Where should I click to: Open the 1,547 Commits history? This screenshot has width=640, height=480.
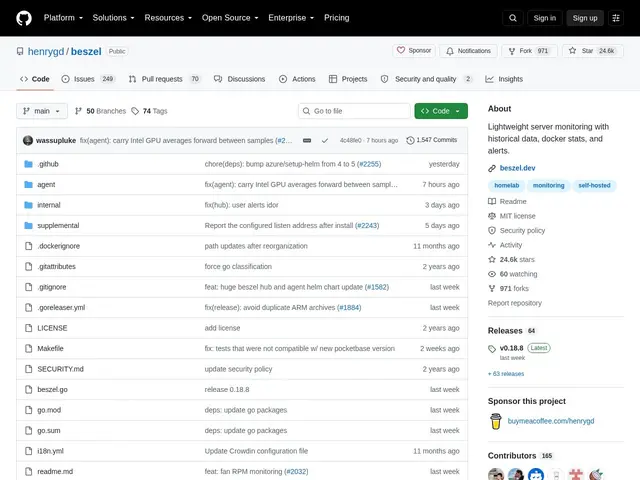[432, 140]
